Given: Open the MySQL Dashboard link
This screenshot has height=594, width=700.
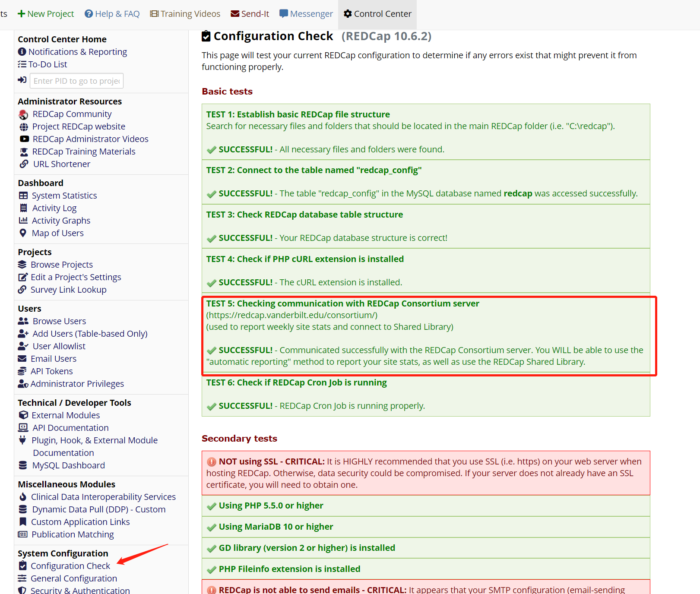Looking at the screenshot, I should pyautogui.click(x=69, y=465).
